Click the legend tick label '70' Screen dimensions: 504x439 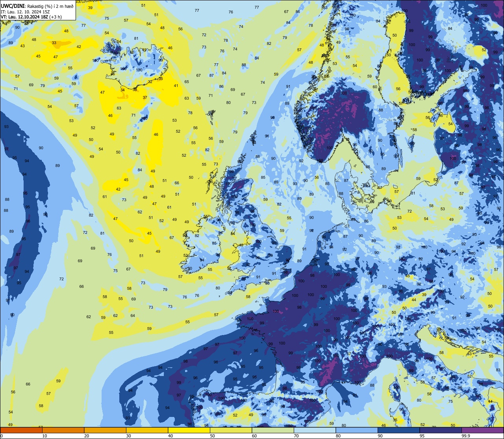[296, 436]
